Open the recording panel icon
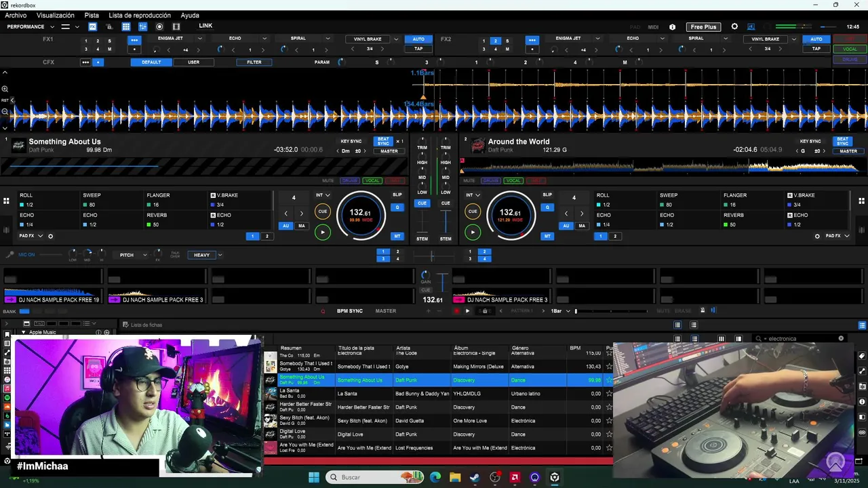This screenshot has width=868, height=488. pyautogui.click(x=159, y=27)
